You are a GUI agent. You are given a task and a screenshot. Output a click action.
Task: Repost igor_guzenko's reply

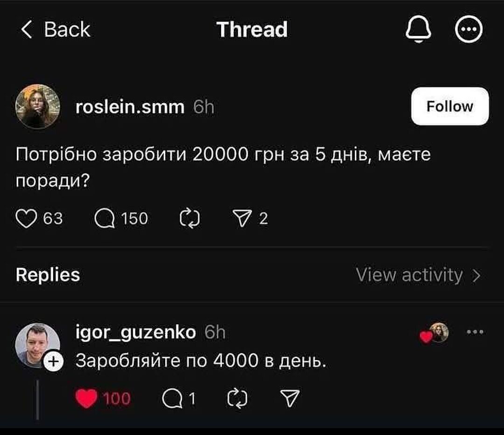(x=236, y=399)
